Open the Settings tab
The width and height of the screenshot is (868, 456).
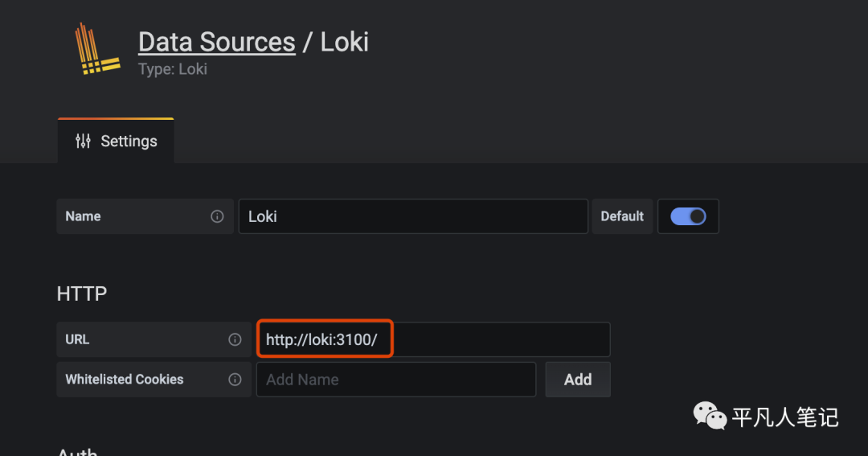pos(117,142)
